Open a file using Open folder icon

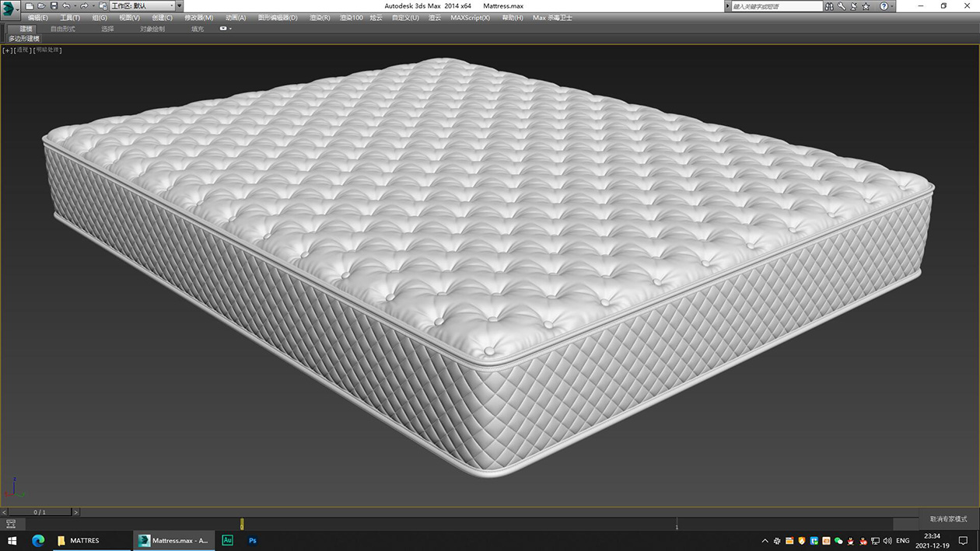[x=42, y=6]
